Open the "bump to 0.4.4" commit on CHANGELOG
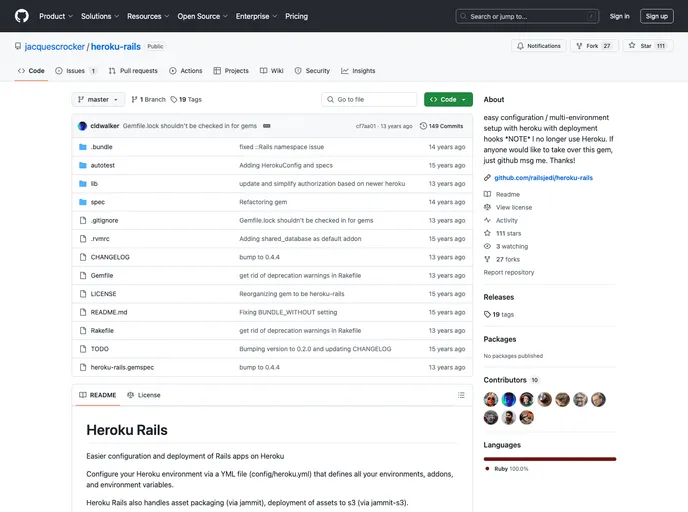Image resolution: width=688 pixels, height=512 pixels. tap(259, 257)
